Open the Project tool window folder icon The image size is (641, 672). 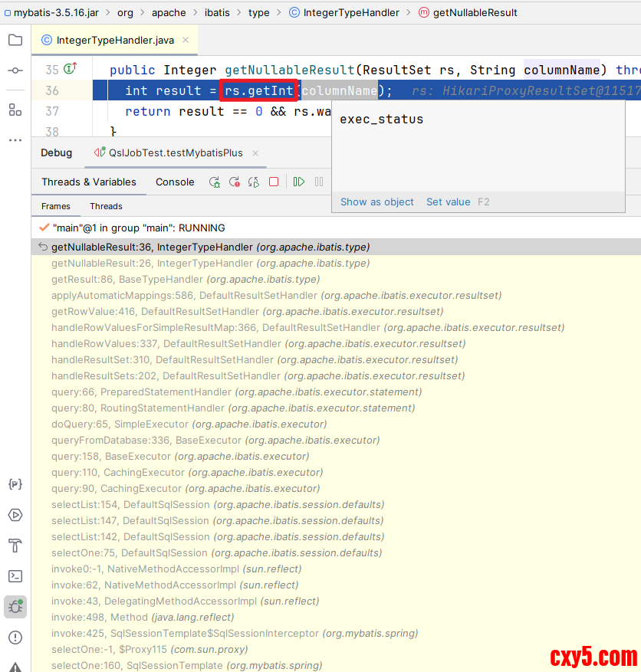coord(15,41)
